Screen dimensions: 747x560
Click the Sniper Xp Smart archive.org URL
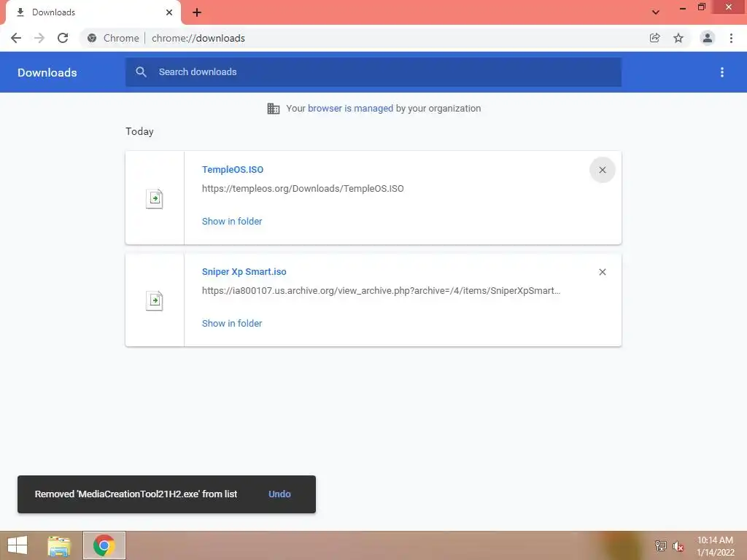pyautogui.click(x=381, y=291)
